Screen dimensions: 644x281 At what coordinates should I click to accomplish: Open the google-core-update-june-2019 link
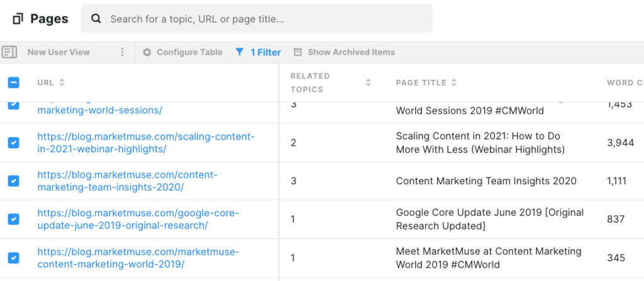click(138, 219)
